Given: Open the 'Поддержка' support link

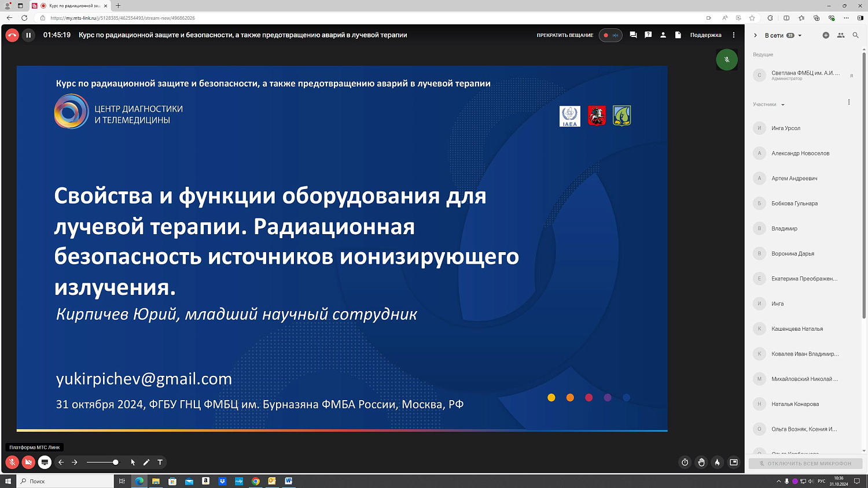Looking at the screenshot, I should coord(705,35).
